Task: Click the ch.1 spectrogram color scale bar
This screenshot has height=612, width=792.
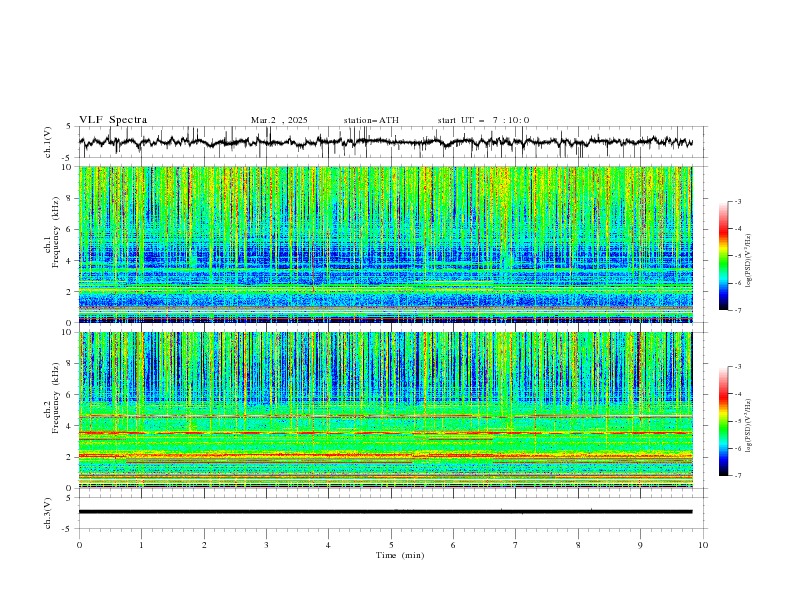Action: click(x=723, y=256)
